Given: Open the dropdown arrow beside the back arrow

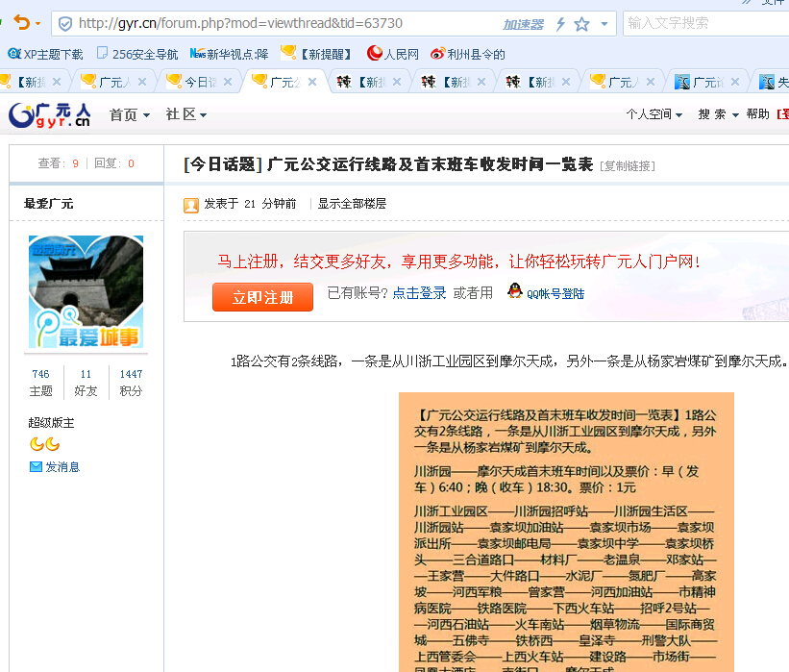Looking at the screenshot, I should click(x=37, y=23).
